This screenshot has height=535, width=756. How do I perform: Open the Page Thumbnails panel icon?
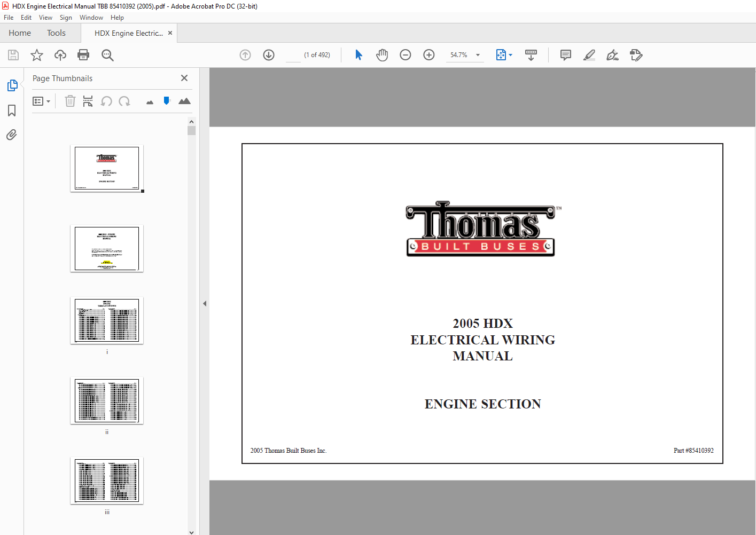coord(12,85)
